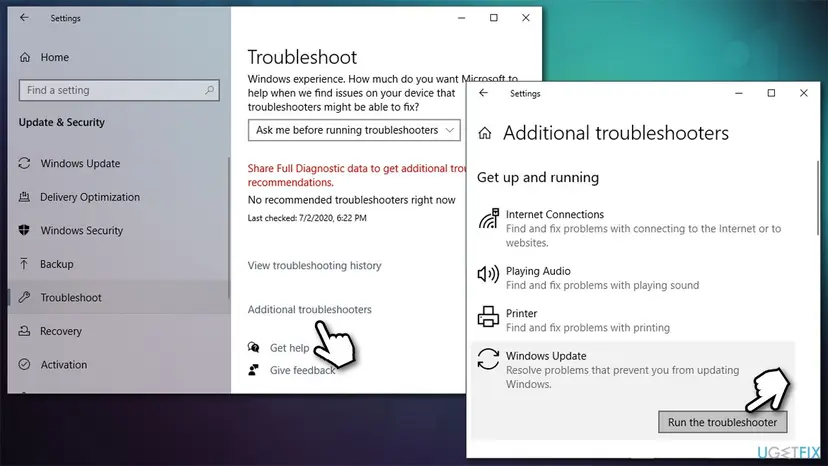The image size is (828, 466).
Task: Click the Windows Security shield icon
Action: [24, 230]
